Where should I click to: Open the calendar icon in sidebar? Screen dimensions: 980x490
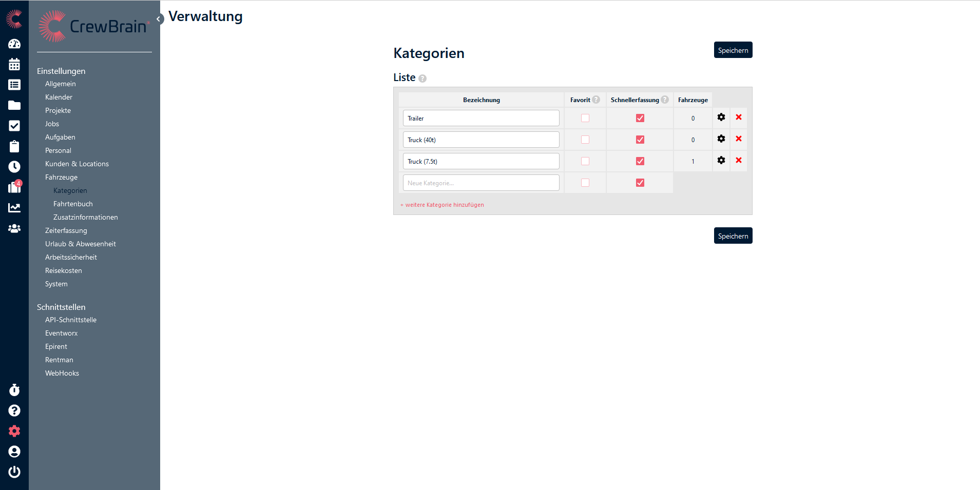[x=14, y=65]
